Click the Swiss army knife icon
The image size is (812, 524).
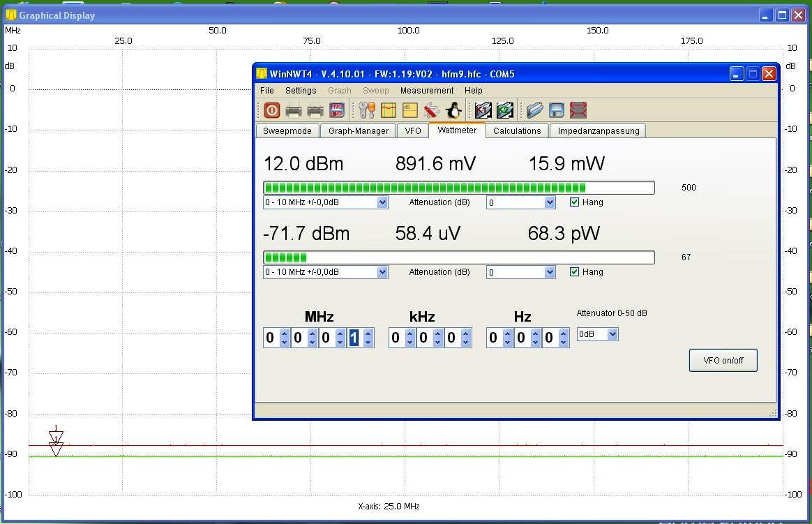[432, 110]
